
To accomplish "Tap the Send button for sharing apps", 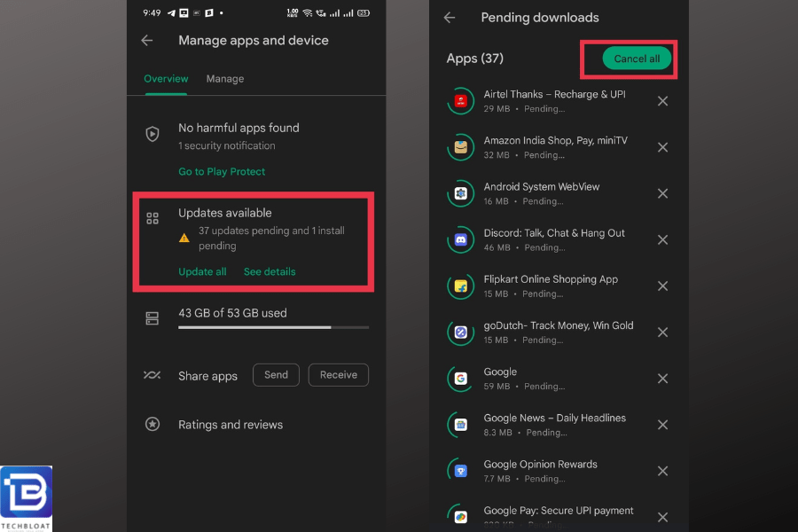I will [276, 375].
